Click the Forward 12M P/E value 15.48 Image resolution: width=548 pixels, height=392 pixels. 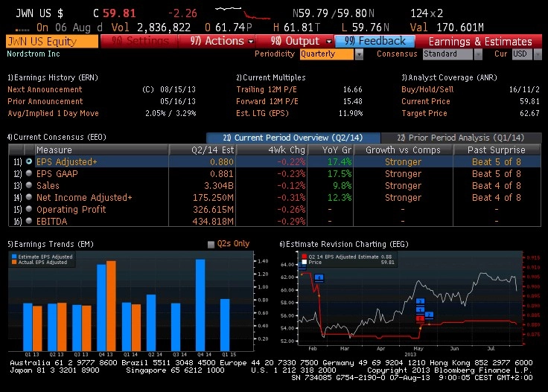tap(352, 101)
